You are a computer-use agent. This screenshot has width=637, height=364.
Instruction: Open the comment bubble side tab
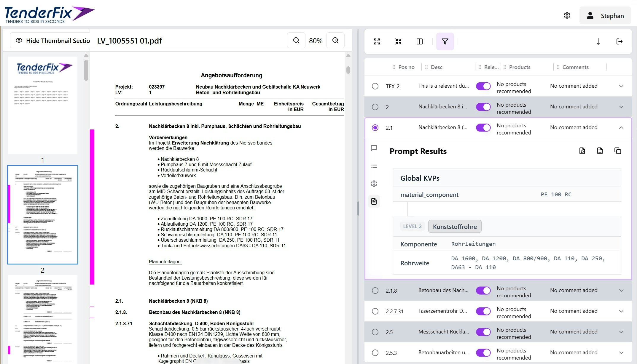pyautogui.click(x=374, y=148)
